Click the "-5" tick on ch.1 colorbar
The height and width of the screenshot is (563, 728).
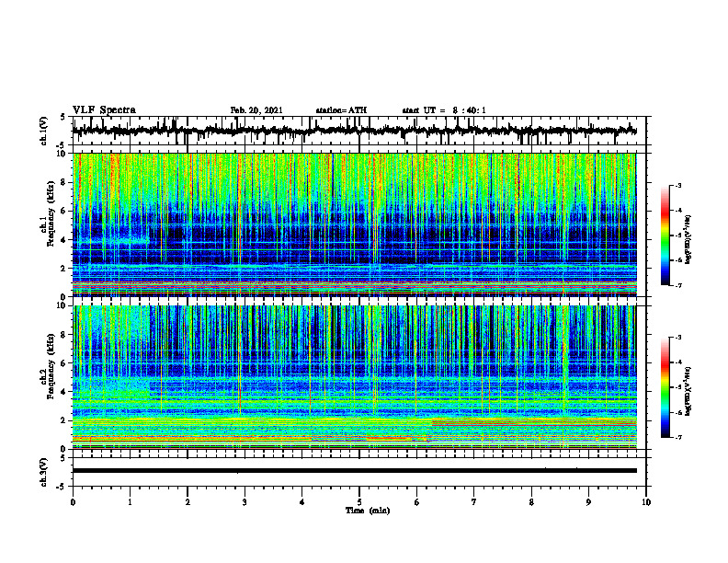click(x=677, y=236)
